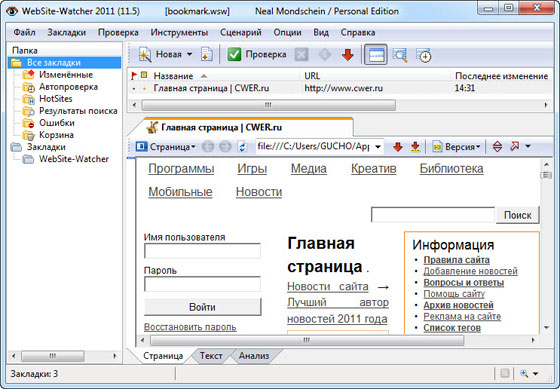Sort by Название column header
Screen dimensions: 560x389
174,76
